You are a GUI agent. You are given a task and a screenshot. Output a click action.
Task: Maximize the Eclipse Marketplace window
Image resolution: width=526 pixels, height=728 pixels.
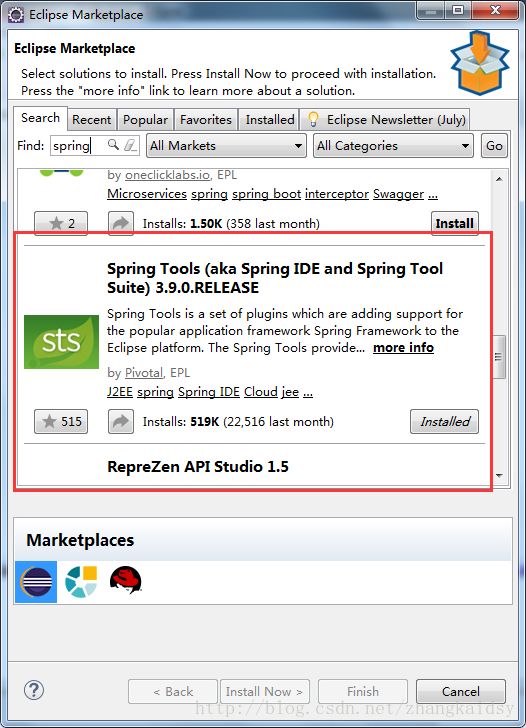coord(458,10)
